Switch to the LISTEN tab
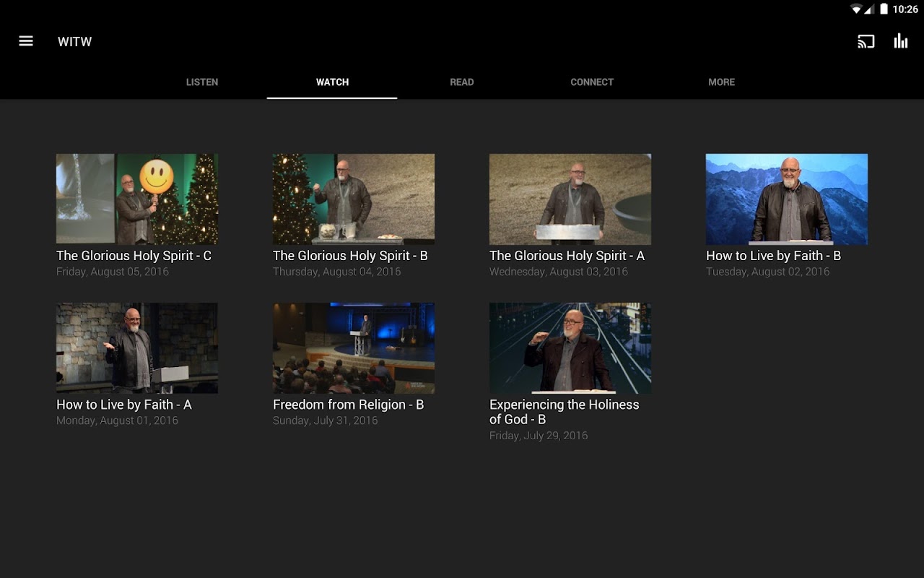The height and width of the screenshot is (578, 924). (202, 82)
